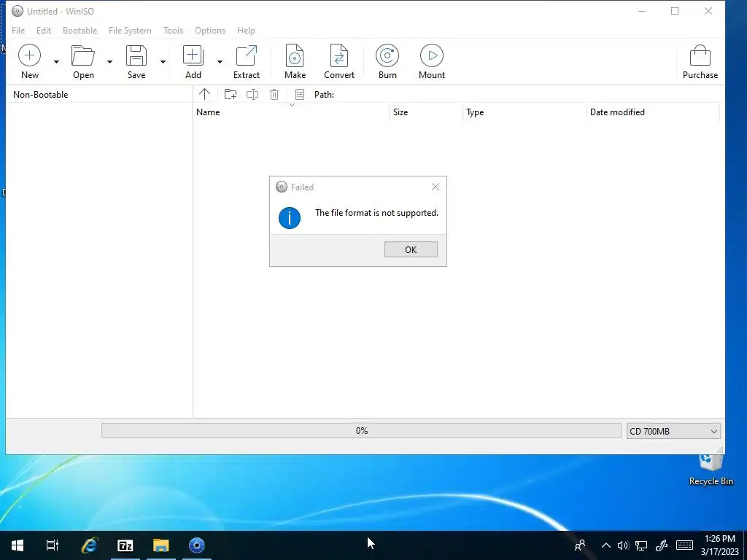The image size is (747, 560).
Task: Open the Help menu
Action: pos(246,31)
